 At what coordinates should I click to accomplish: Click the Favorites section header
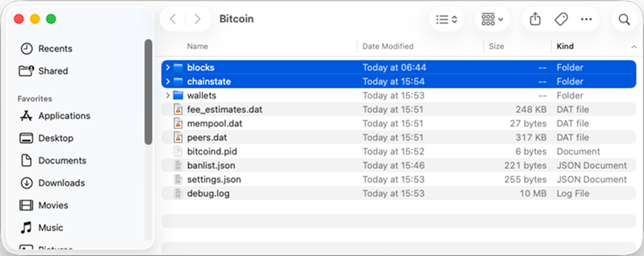tap(34, 99)
